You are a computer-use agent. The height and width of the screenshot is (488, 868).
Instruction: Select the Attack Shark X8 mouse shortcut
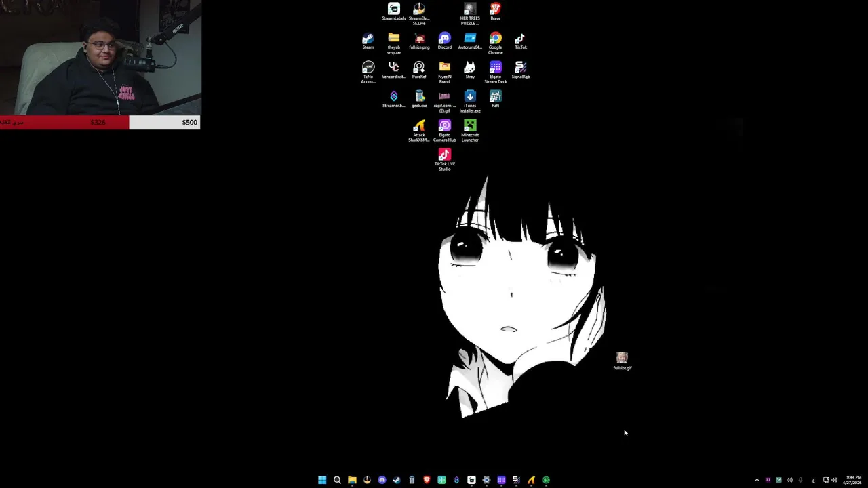tap(419, 131)
